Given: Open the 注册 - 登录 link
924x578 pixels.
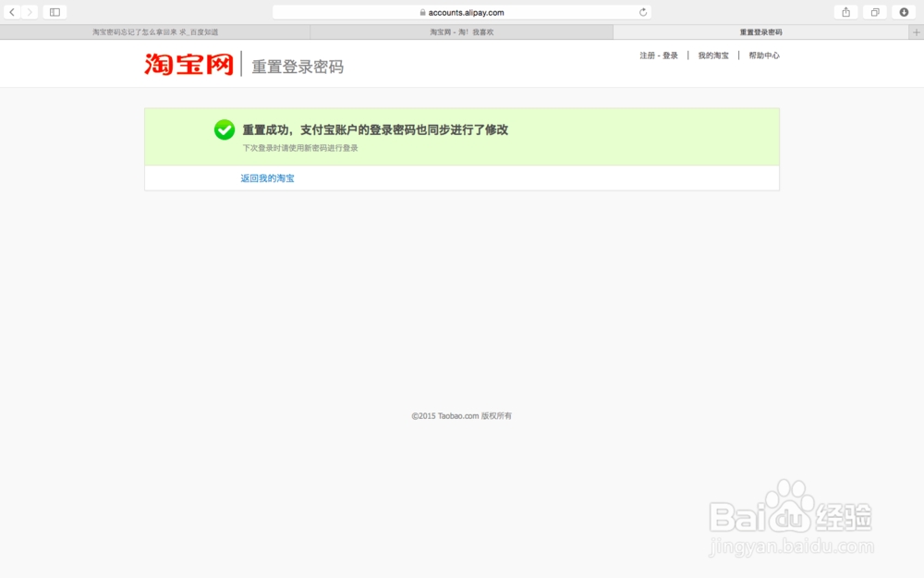Looking at the screenshot, I should pyautogui.click(x=658, y=55).
